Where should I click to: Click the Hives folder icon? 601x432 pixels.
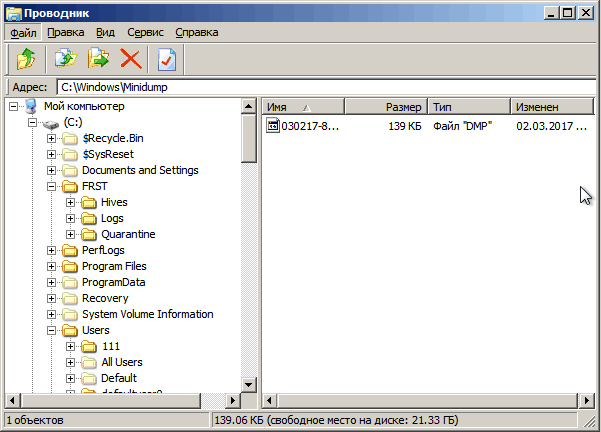point(89,202)
